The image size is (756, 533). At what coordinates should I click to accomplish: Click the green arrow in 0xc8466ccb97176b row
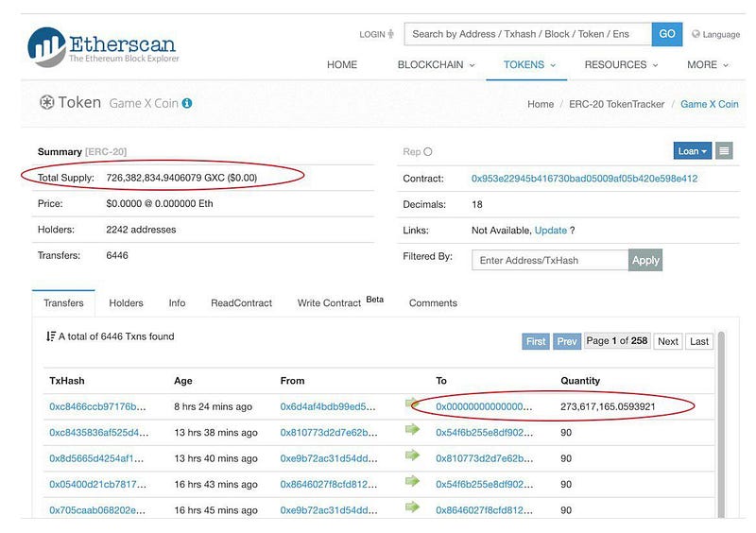click(411, 404)
